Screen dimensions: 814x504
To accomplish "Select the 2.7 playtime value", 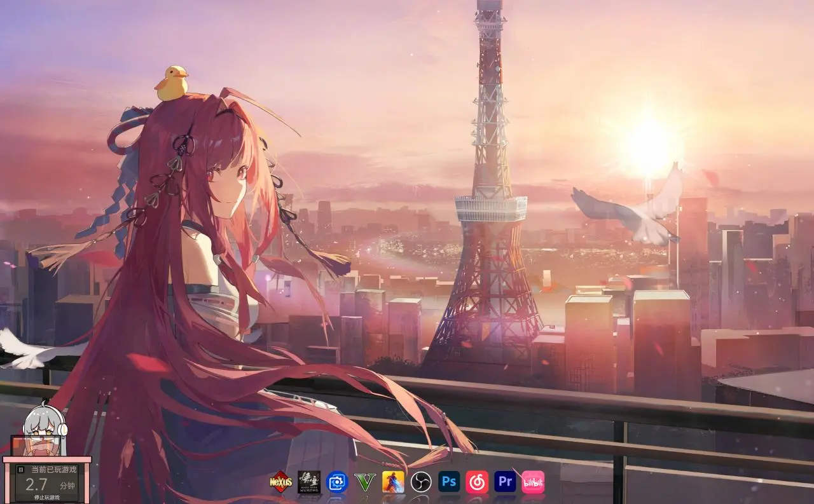I will pyautogui.click(x=36, y=486).
